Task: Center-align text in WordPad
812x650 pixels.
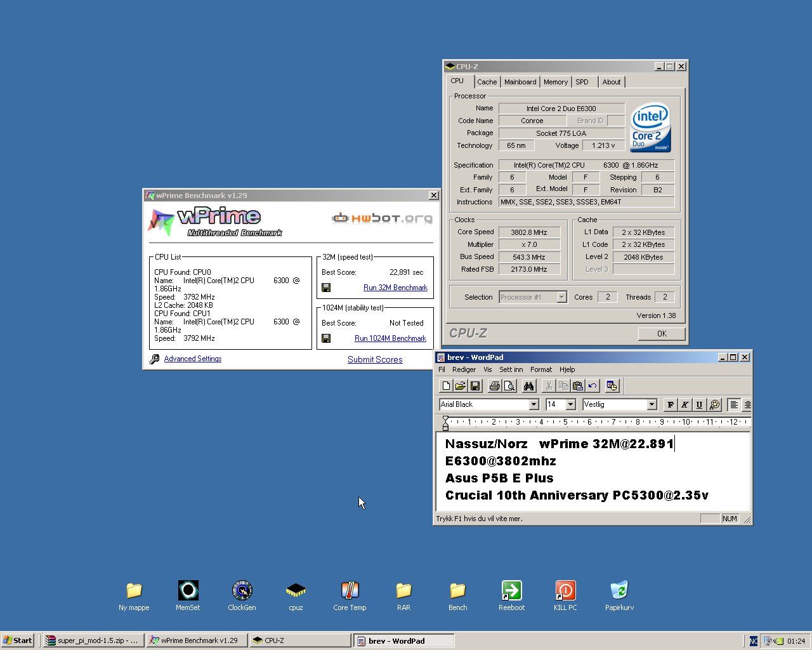Action: click(747, 404)
